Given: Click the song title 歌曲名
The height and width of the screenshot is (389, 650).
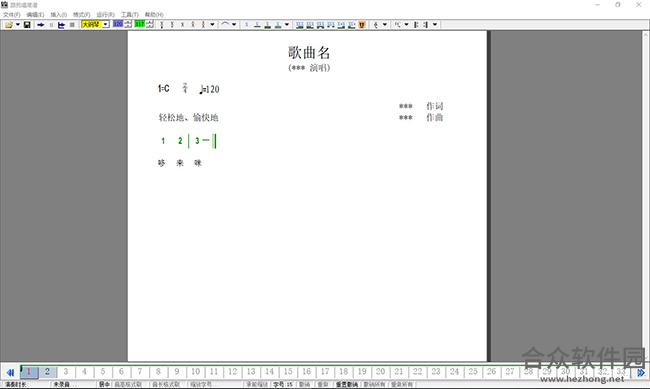Looking at the screenshot, I should click(x=309, y=53).
